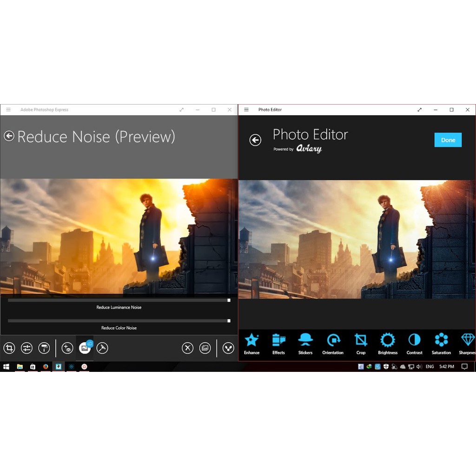Click the back arrow in Photo Editor

tap(255, 140)
